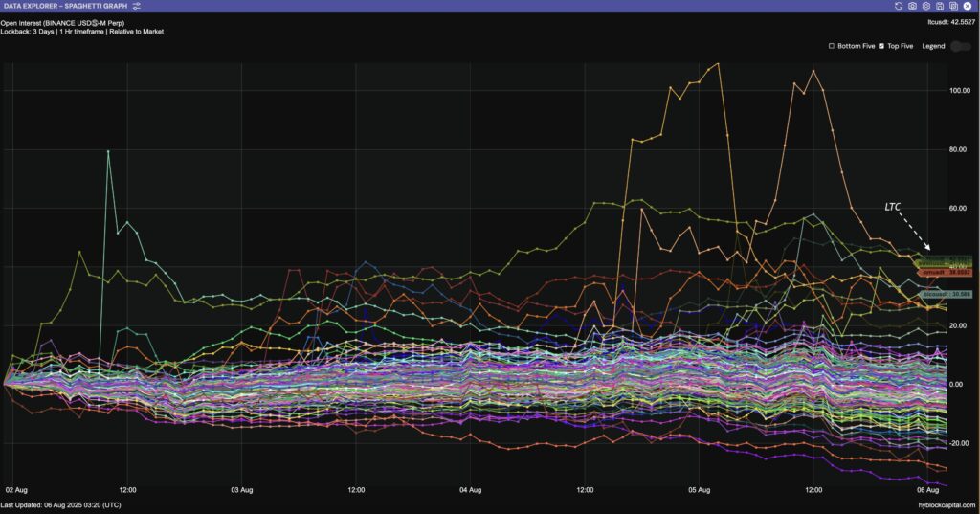The width and height of the screenshot is (980, 514).
Task: Open the chart settings gear icon
Action: pyautogui.click(x=925, y=6)
